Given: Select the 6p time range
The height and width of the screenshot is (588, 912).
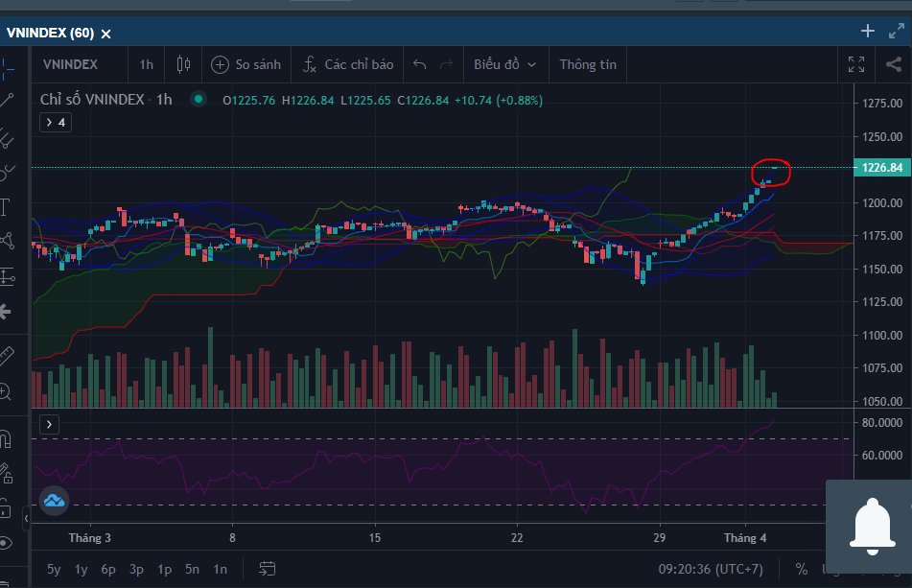Looking at the screenshot, I should click(x=108, y=569).
